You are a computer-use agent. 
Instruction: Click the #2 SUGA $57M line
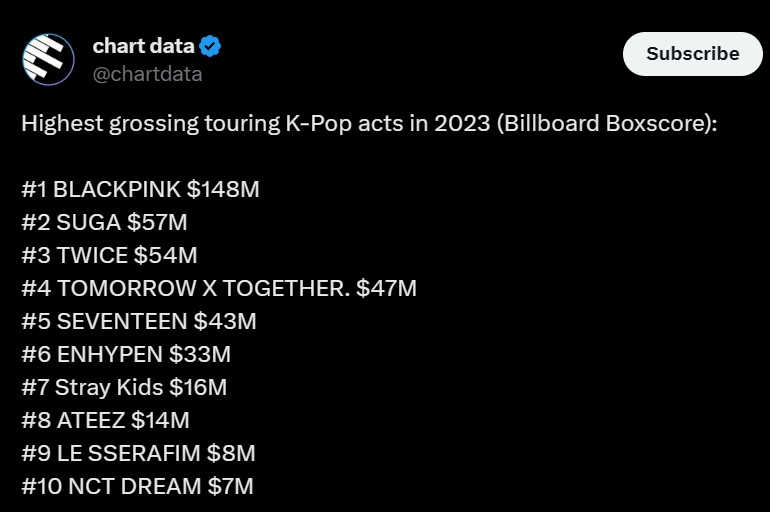[x=105, y=222]
